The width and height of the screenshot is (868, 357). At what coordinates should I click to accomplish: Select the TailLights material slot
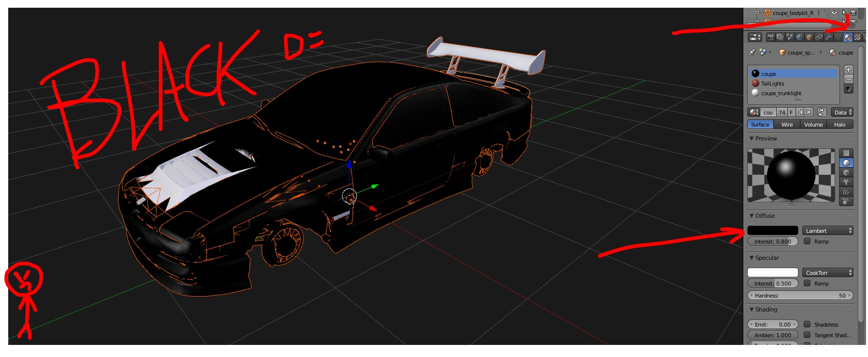coord(794,83)
